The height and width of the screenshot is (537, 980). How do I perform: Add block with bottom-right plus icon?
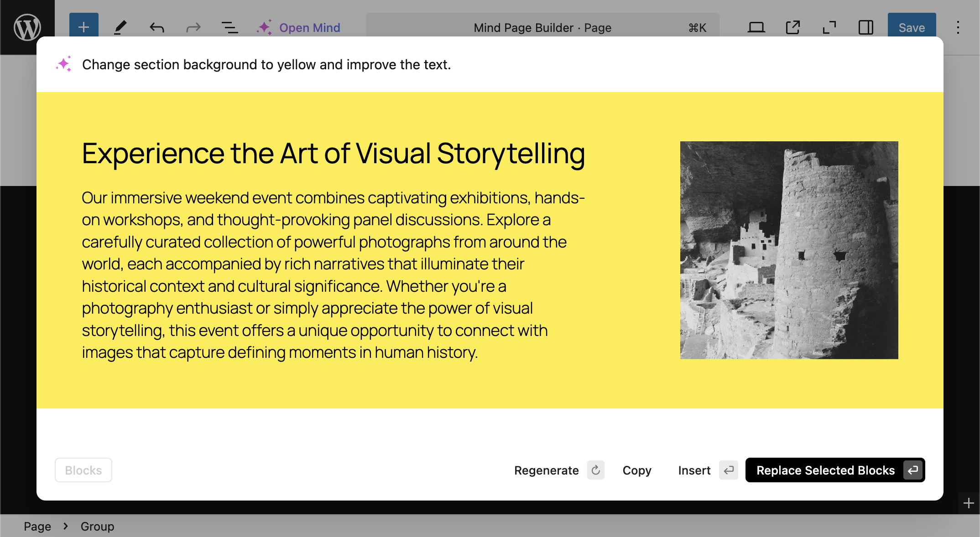click(x=969, y=503)
